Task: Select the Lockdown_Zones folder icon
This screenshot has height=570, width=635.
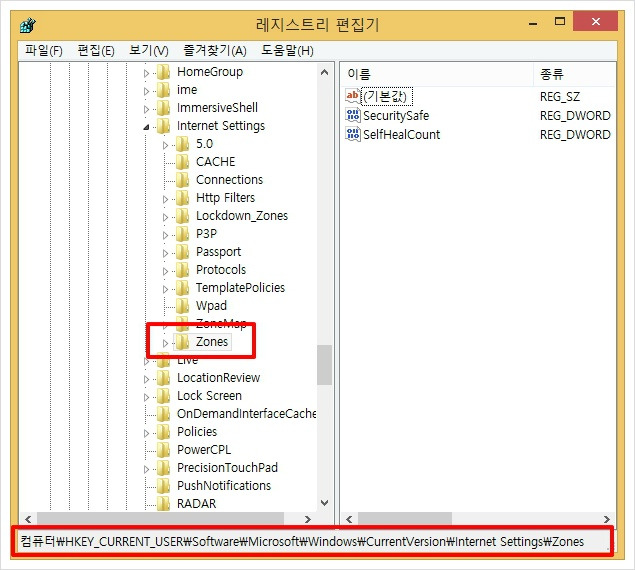Action: (x=183, y=216)
